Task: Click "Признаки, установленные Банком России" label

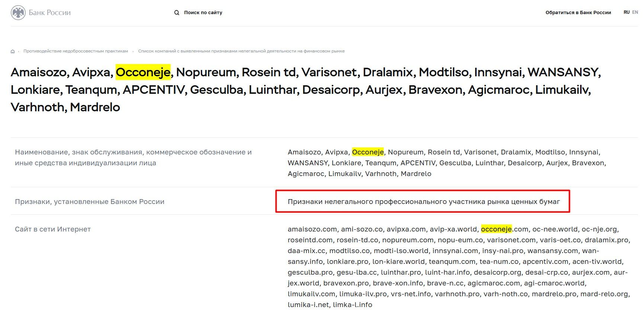Action: coord(90,202)
